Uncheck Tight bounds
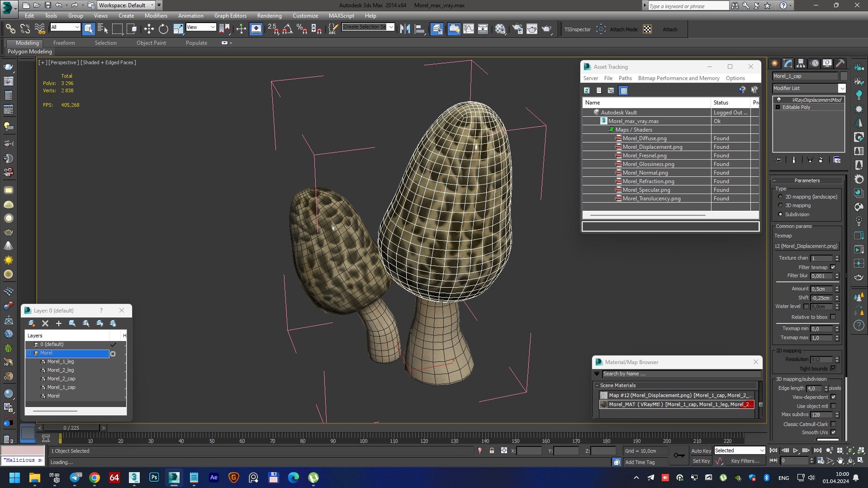The width and height of the screenshot is (868, 488). click(833, 369)
